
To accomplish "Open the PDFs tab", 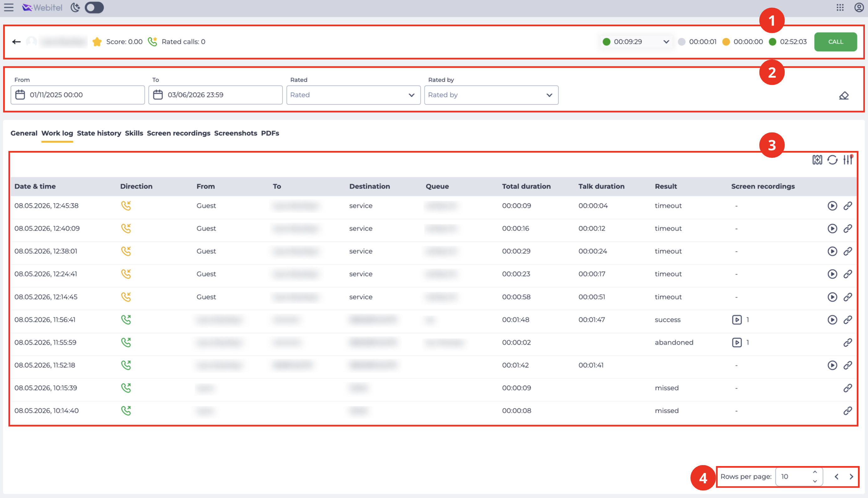I will coord(270,133).
